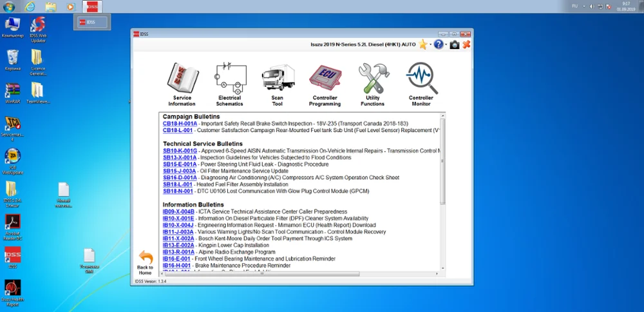Launch Internet Explorer from taskbar
The image size is (644, 312).
[x=30, y=6]
